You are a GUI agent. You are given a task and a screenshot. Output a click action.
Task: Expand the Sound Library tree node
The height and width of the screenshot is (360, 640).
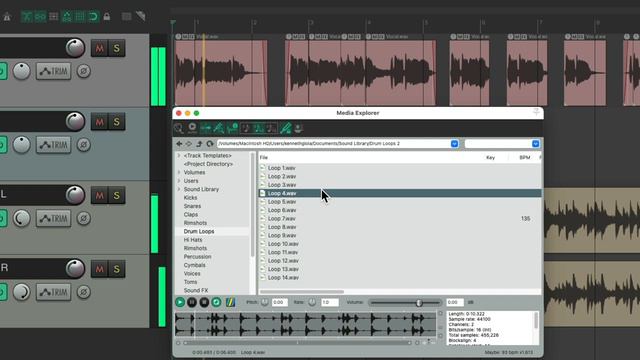tap(179, 189)
